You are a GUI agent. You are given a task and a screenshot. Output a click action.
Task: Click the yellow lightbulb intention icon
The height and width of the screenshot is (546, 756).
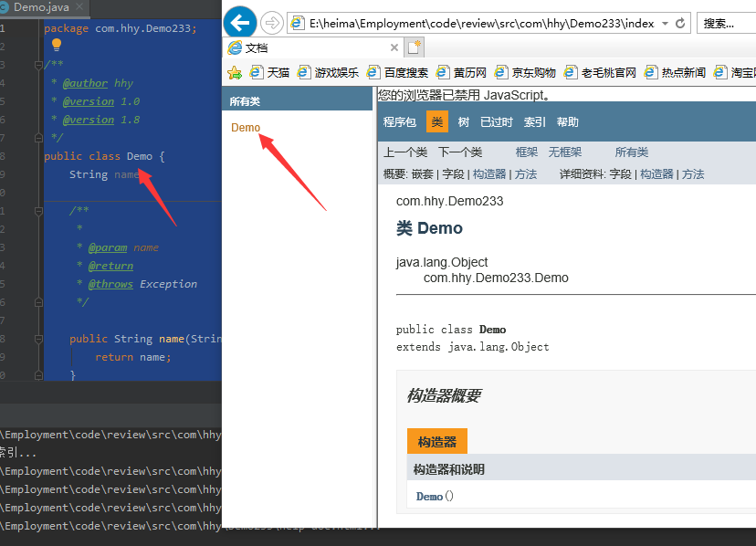click(x=57, y=45)
